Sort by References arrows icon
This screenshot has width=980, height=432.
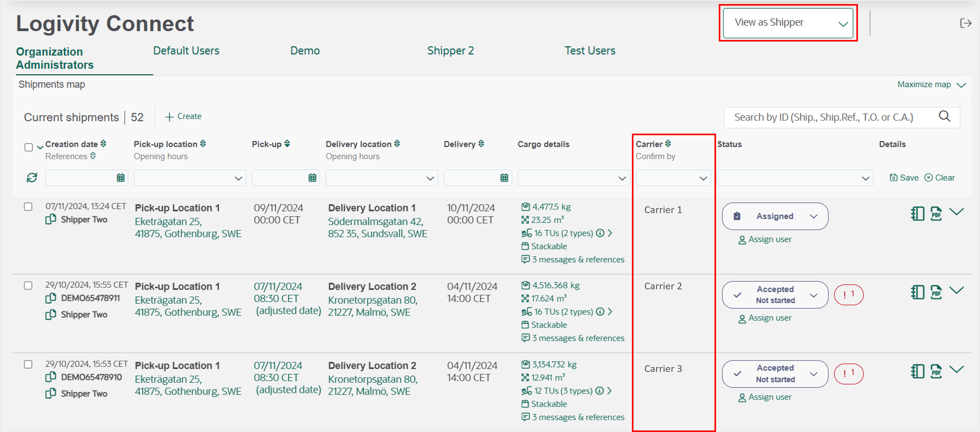(x=93, y=156)
